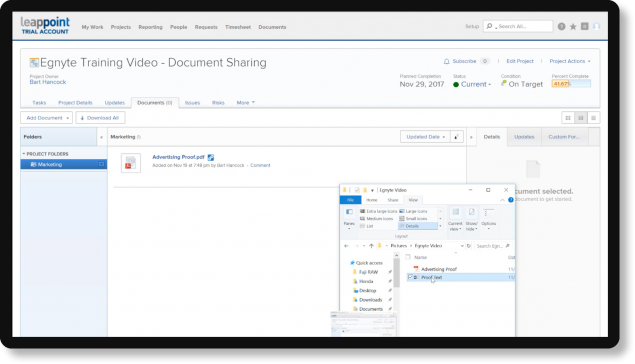Image resolution: width=635 pixels, height=364 pixels.
Task: Click the Percent Complete progress bar
Action: coord(571,84)
